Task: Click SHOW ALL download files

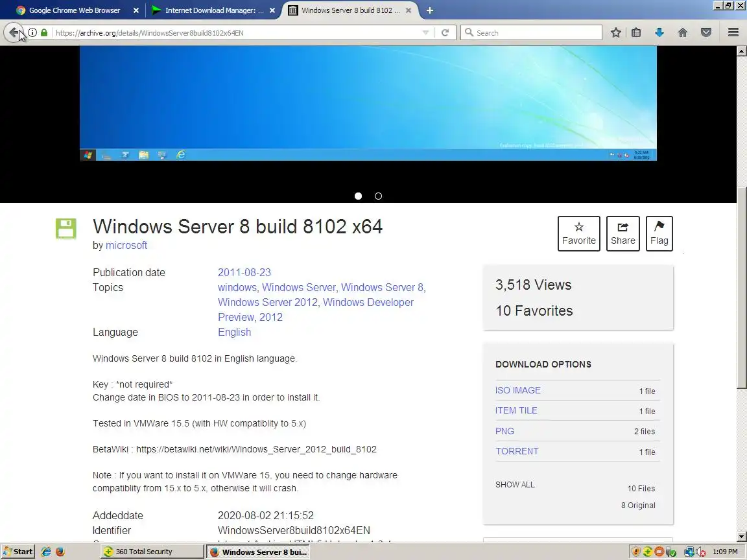Action: click(515, 484)
